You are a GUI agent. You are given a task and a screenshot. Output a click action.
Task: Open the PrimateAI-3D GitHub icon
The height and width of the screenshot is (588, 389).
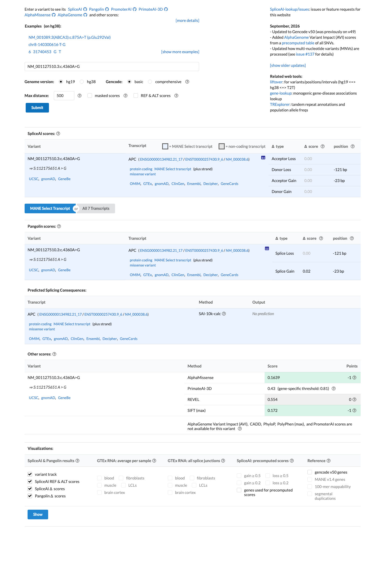point(166,9)
